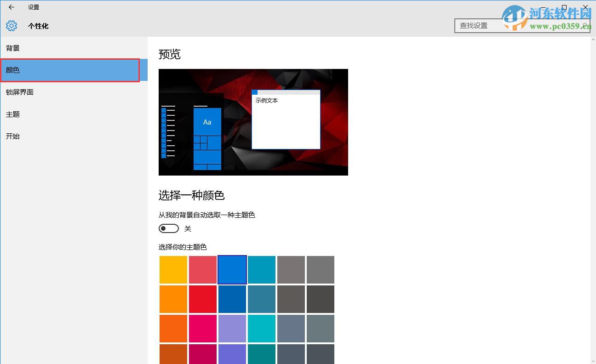Click the 示例文本 sample window in preview

[x=286, y=119]
